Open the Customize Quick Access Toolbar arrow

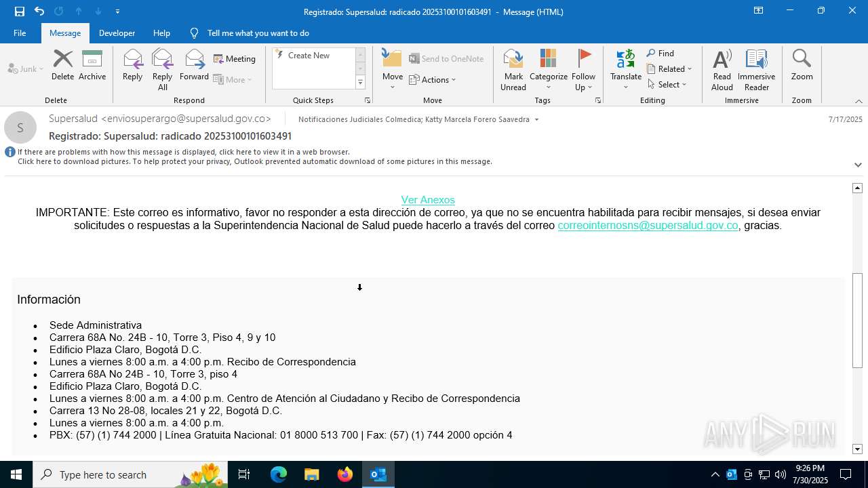tap(118, 12)
